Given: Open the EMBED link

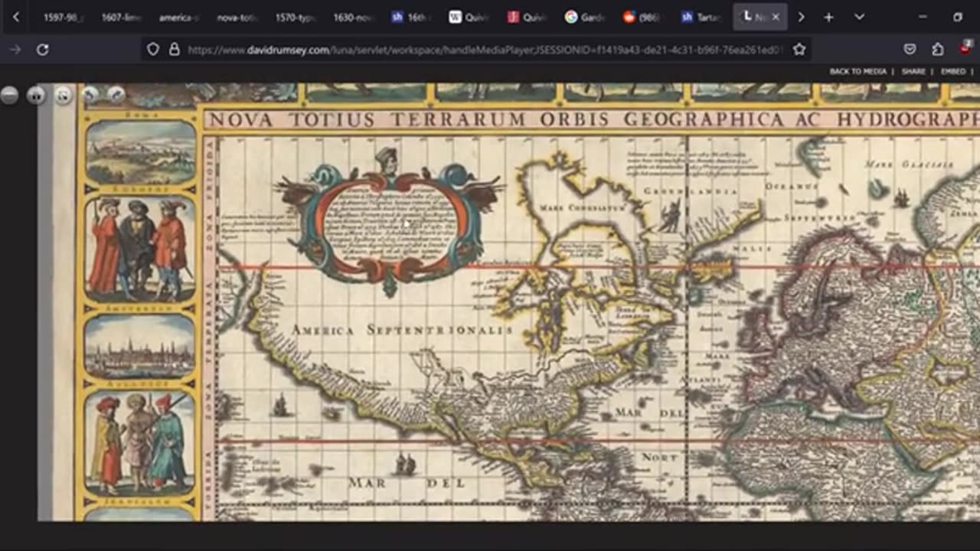Looking at the screenshot, I should pyautogui.click(x=953, y=71).
